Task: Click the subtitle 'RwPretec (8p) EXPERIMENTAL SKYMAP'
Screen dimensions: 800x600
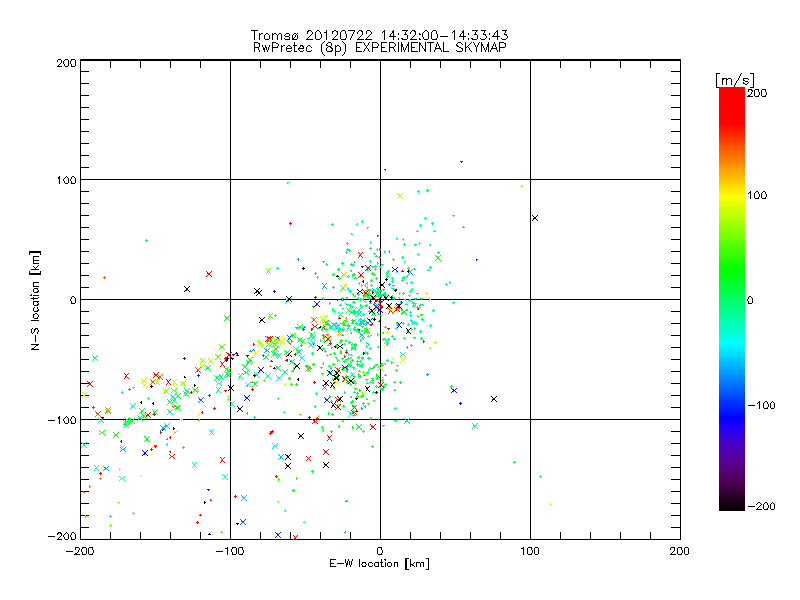Action: [379, 48]
